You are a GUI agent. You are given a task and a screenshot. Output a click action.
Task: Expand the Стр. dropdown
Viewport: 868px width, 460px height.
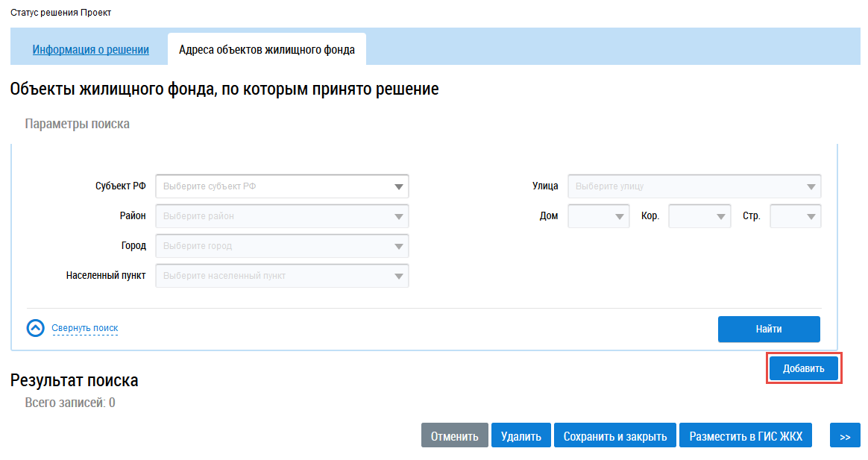click(x=796, y=216)
